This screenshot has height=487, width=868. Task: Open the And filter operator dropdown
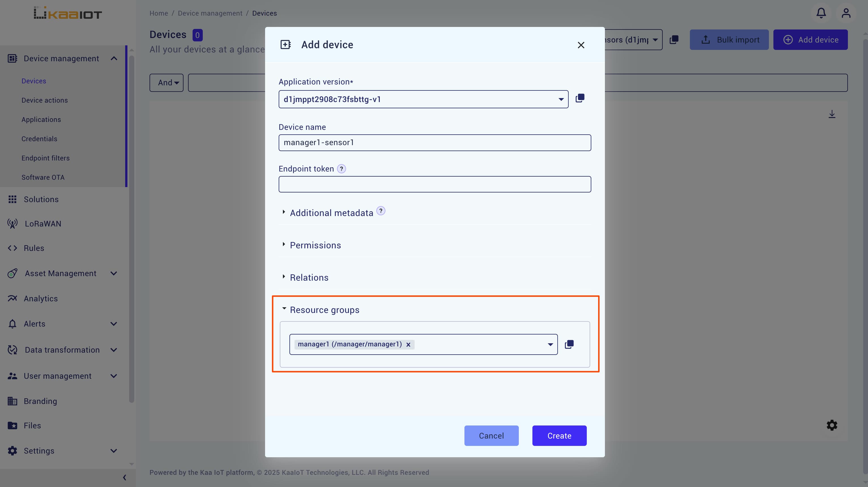point(167,82)
